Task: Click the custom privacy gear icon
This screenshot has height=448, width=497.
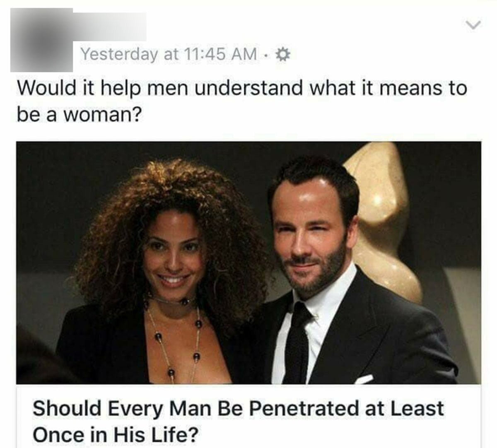Action: click(283, 54)
